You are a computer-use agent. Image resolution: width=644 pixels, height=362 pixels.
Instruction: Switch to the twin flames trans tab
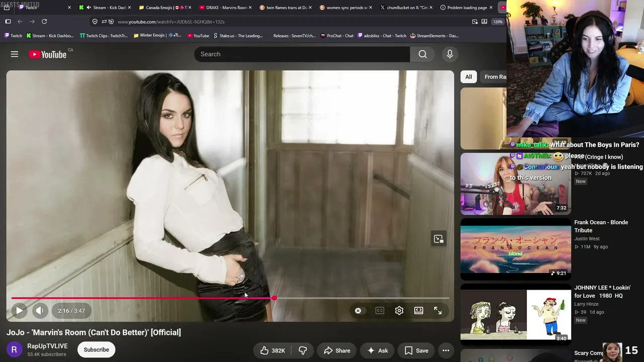pyautogui.click(x=285, y=8)
